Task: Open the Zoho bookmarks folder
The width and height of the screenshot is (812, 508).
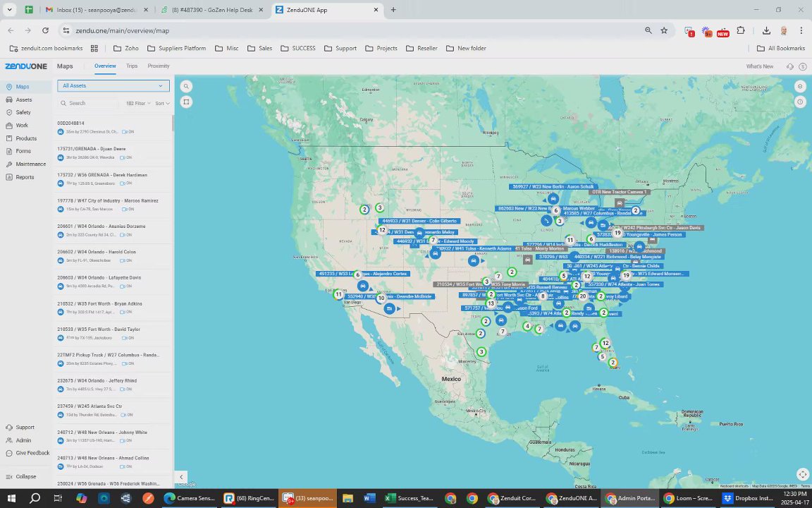Action: [126, 48]
